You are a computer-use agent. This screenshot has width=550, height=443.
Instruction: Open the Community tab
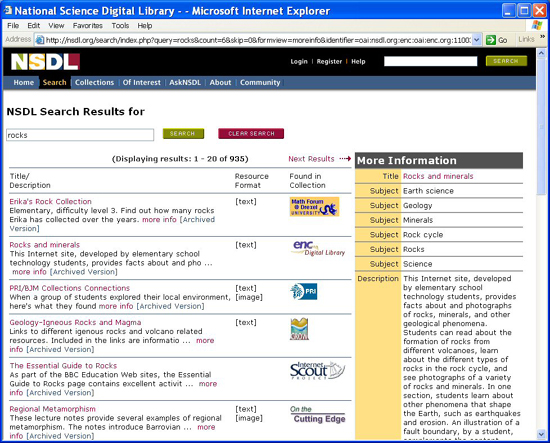pos(260,82)
